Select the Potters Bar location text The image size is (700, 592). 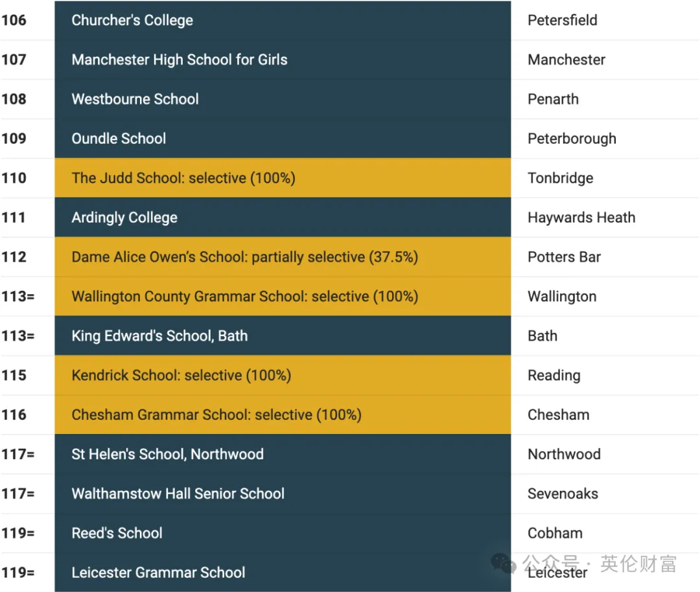point(565,257)
